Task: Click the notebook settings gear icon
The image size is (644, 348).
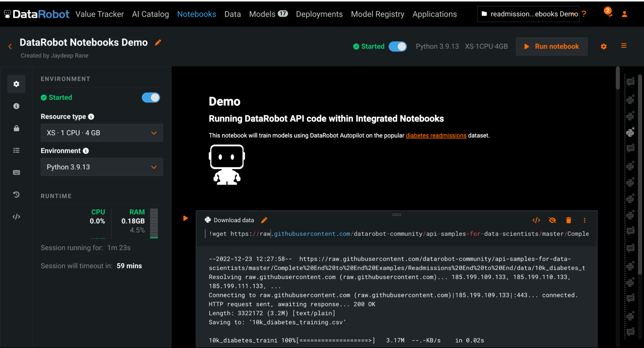Action: 604,46
